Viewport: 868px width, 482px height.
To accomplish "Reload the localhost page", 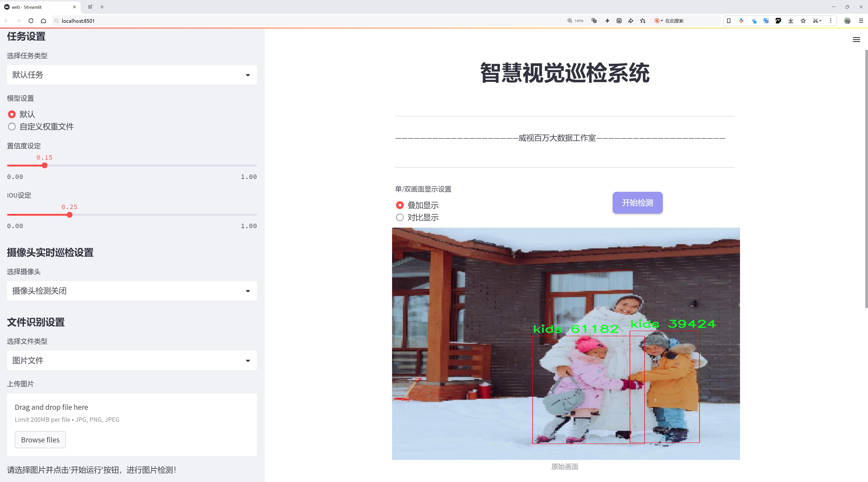I will (31, 21).
